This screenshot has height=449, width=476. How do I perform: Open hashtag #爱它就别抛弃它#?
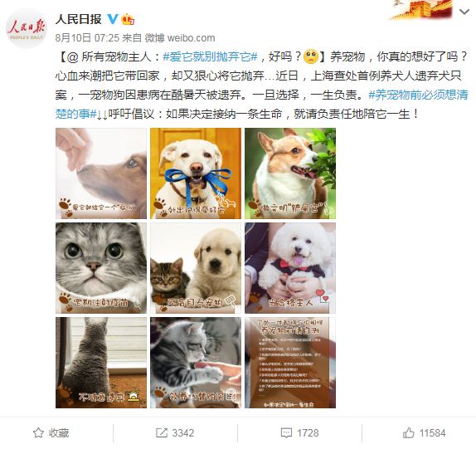(211, 56)
